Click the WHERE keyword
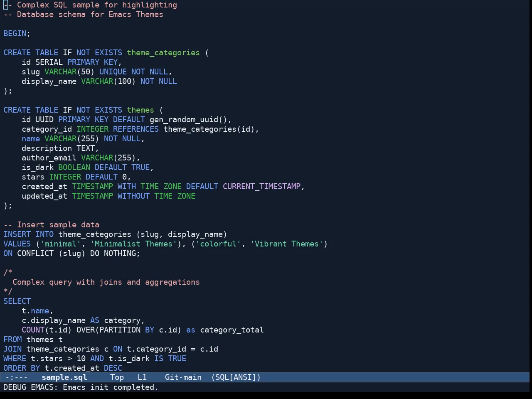The height and width of the screenshot is (399, 532). click(15, 359)
